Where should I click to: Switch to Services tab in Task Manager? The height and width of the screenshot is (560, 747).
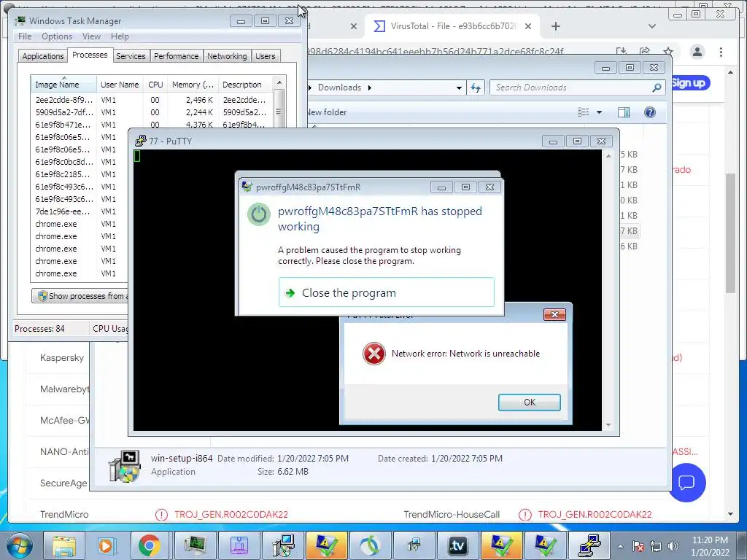coord(131,56)
